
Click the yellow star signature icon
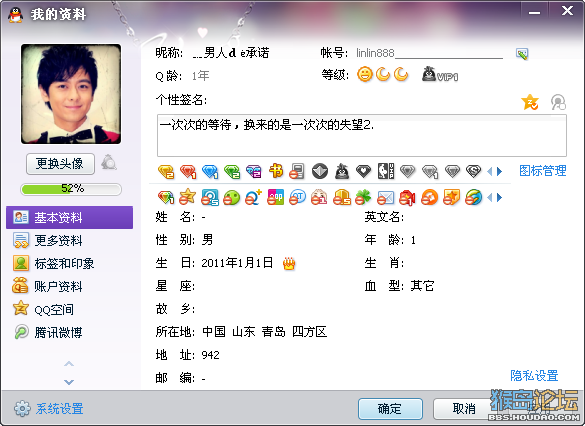click(x=530, y=102)
